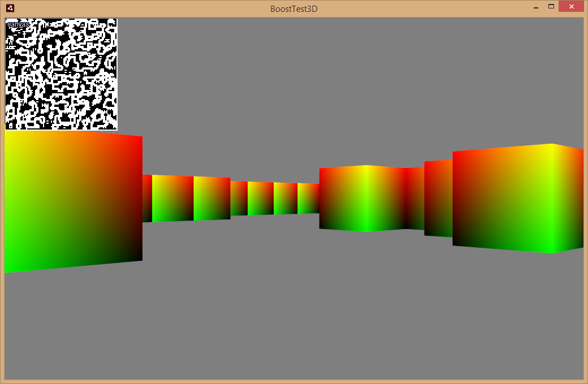Click the narrow red face between the center cube and the big cube
Viewport: 588px width, 384px height.
tap(414, 199)
